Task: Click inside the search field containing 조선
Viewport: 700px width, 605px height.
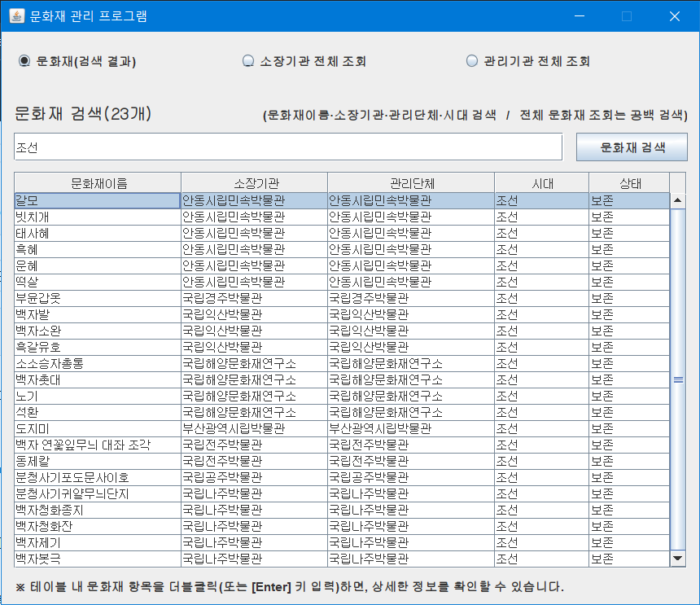Action: (x=289, y=147)
